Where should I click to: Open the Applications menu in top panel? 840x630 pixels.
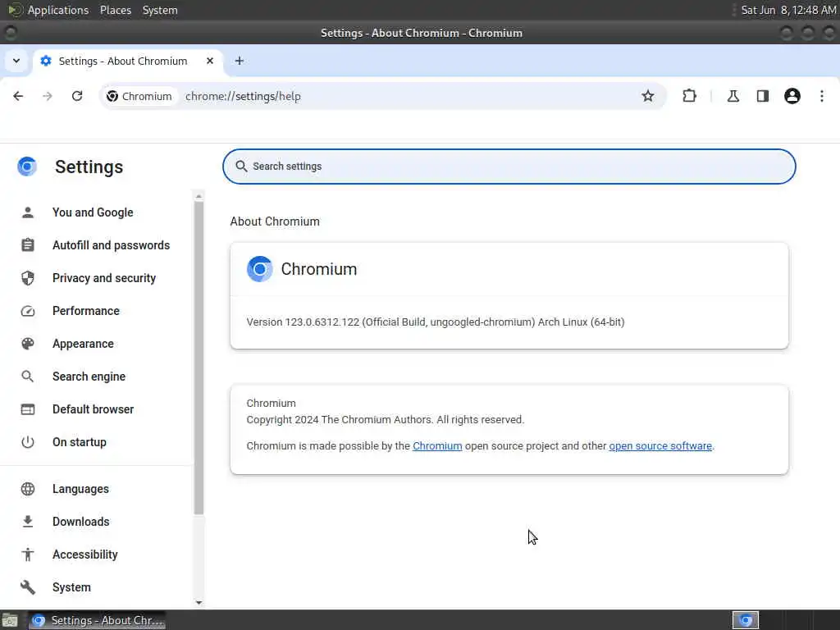tap(58, 10)
